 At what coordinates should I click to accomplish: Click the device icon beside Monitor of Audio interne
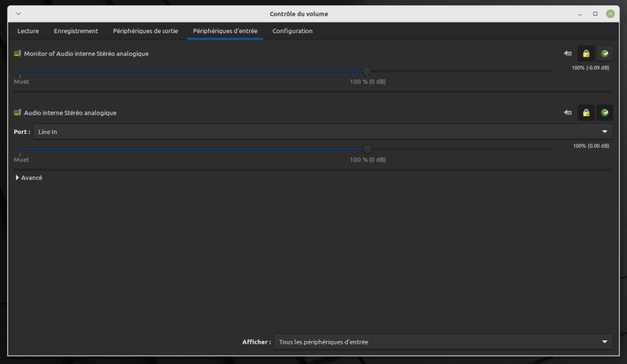click(x=18, y=53)
